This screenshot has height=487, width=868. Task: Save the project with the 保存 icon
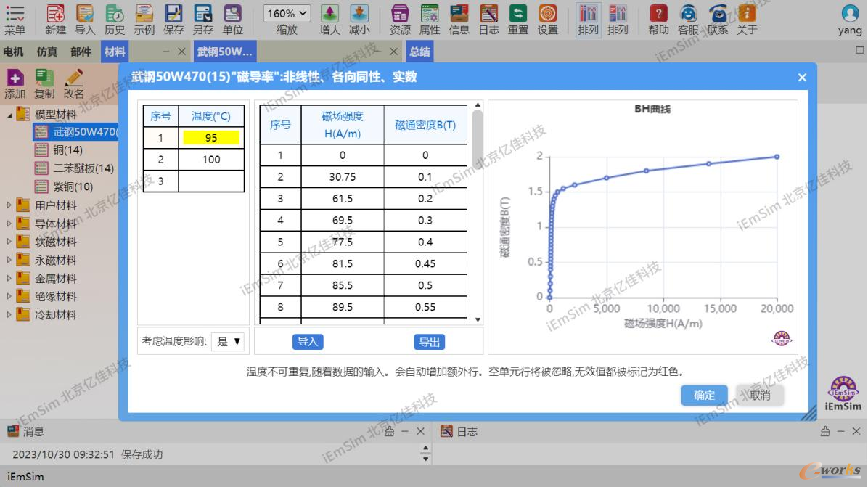click(x=173, y=20)
